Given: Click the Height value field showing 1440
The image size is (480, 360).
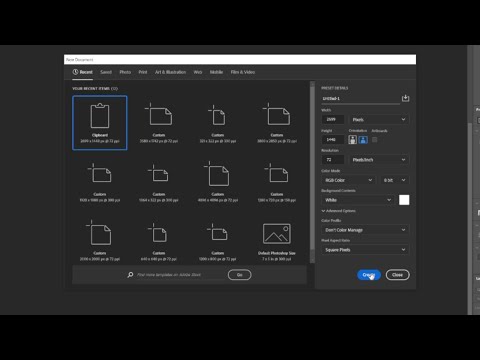Looking at the screenshot, I should [333, 140].
